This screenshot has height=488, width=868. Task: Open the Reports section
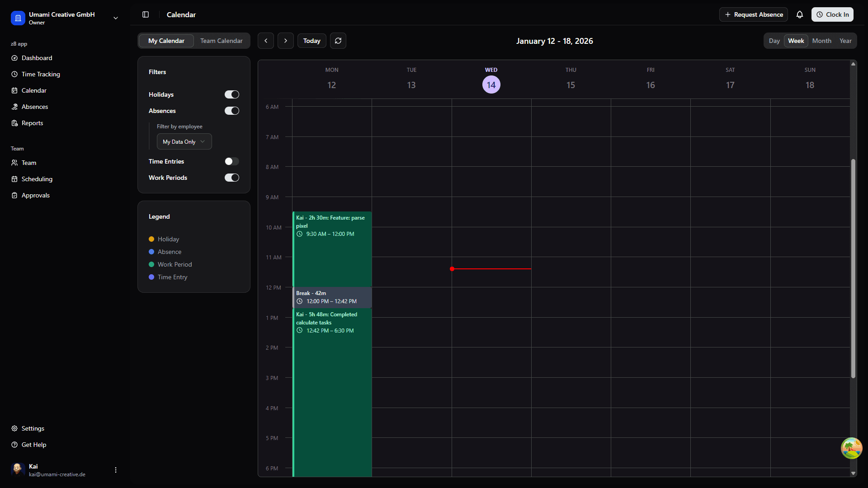coord(32,123)
